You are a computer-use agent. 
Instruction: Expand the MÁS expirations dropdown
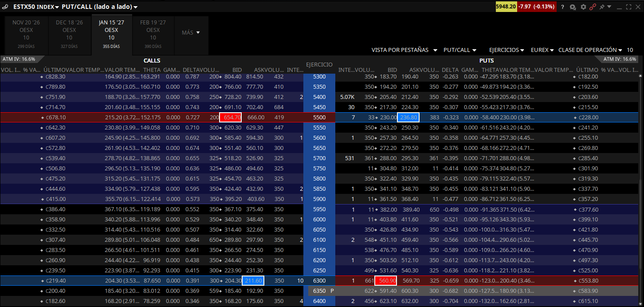click(191, 32)
